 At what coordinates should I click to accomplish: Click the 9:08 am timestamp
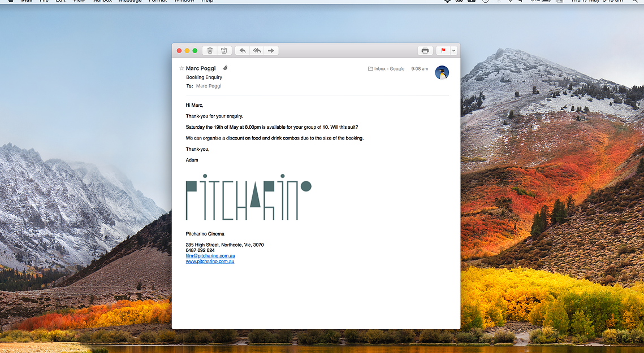[420, 69]
